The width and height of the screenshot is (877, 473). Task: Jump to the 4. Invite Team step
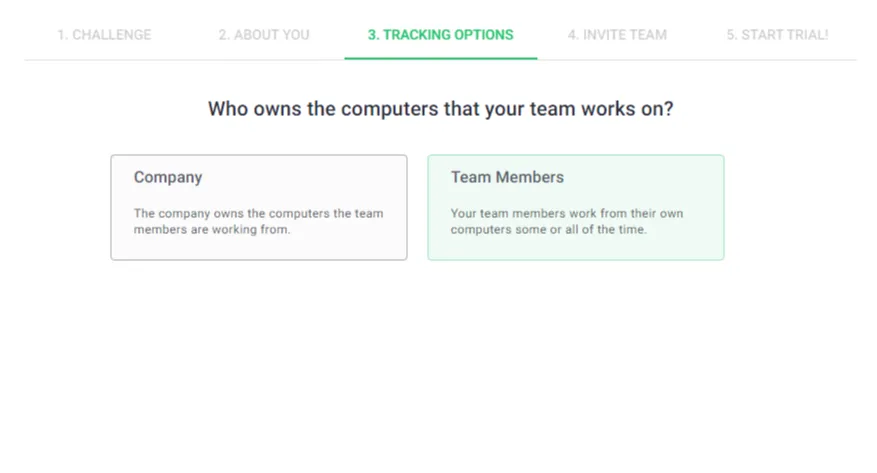(617, 35)
